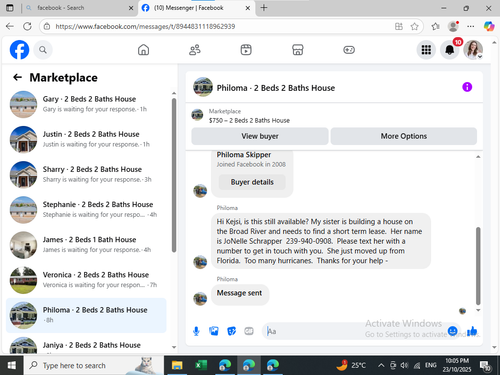Click the taskbar 'Type here to search' box
500x375 pixels.
tap(93, 365)
